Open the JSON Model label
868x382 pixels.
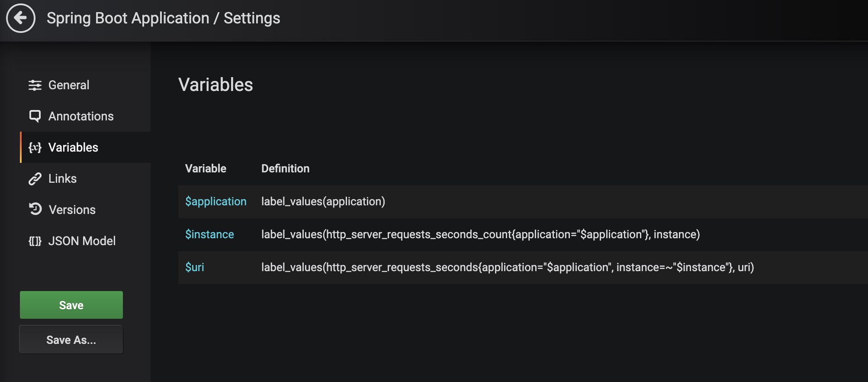click(82, 241)
